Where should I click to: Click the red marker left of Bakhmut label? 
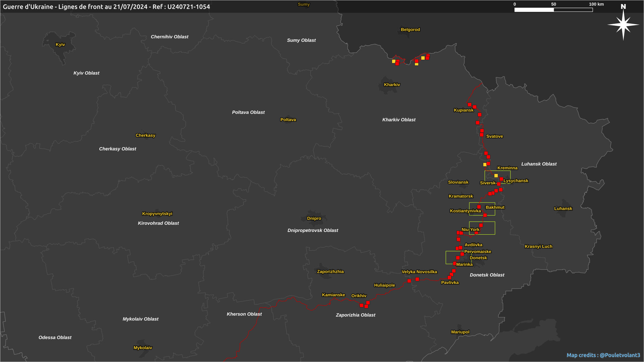pyautogui.click(x=479, y=207)
